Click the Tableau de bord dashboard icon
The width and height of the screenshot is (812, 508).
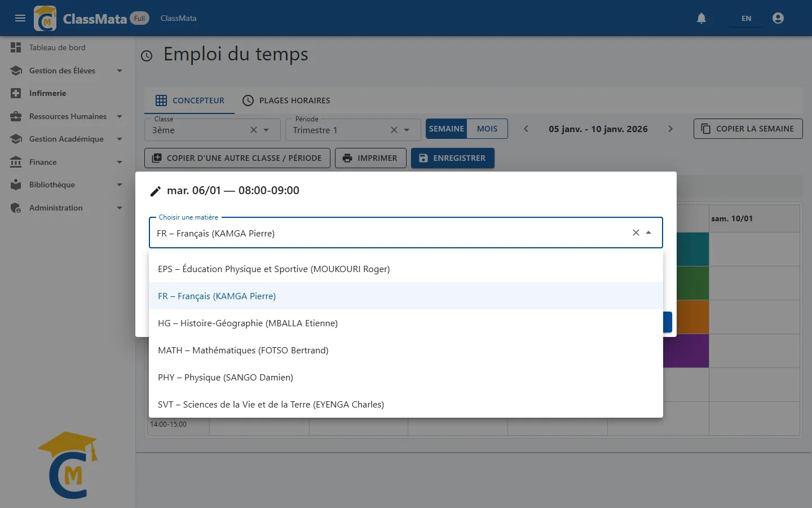pos(16,47)
